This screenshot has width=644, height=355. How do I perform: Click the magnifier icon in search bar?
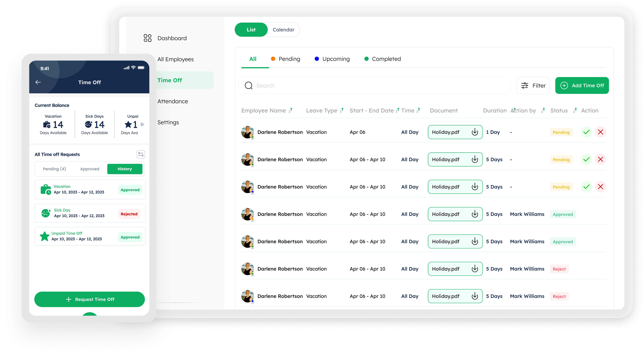(x=248, y=86)
